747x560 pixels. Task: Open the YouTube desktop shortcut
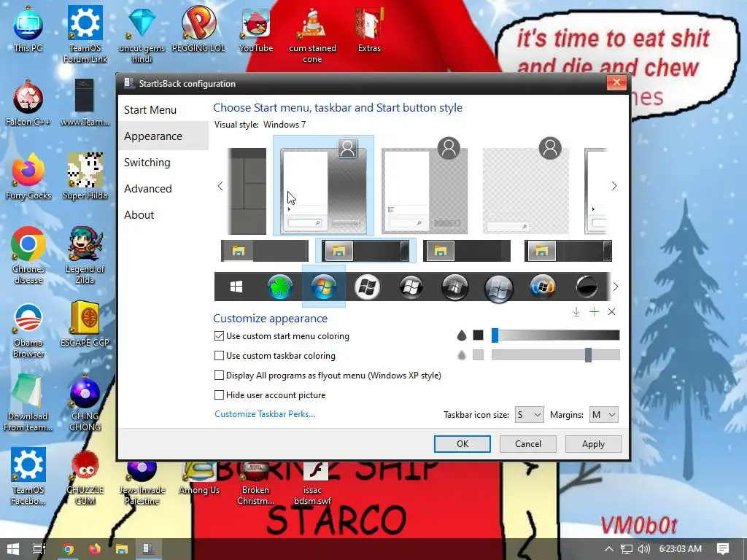pos(256,29)
